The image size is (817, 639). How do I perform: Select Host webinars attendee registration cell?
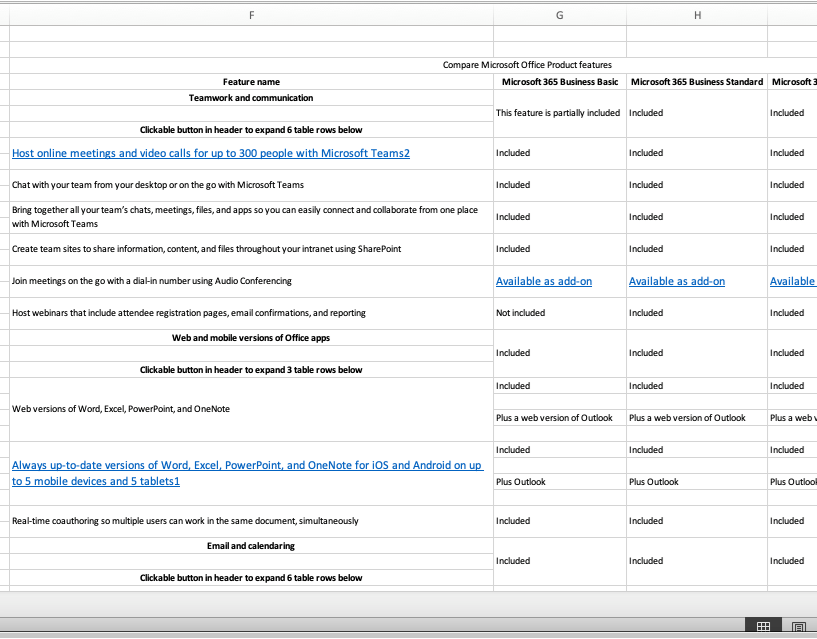[x=251, y=313]
